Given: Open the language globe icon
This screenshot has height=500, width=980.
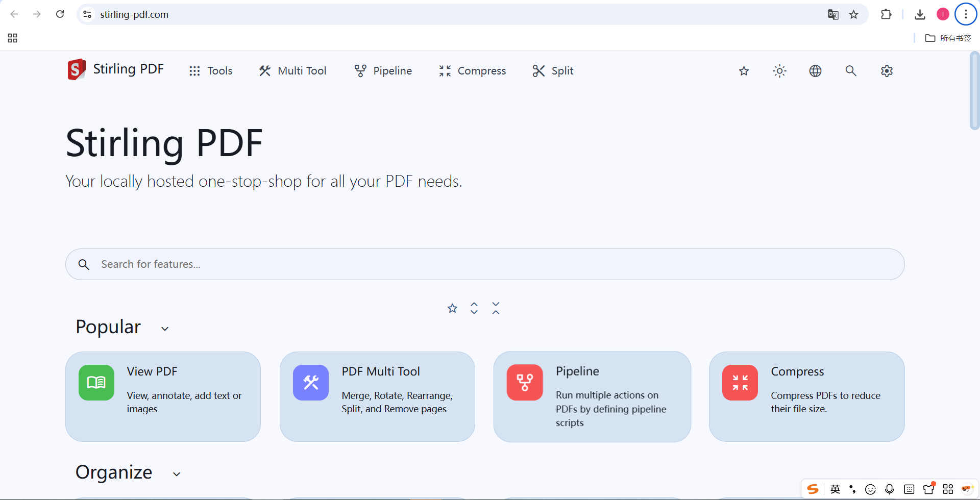Looking at the screenshot, I should (815, 71).
